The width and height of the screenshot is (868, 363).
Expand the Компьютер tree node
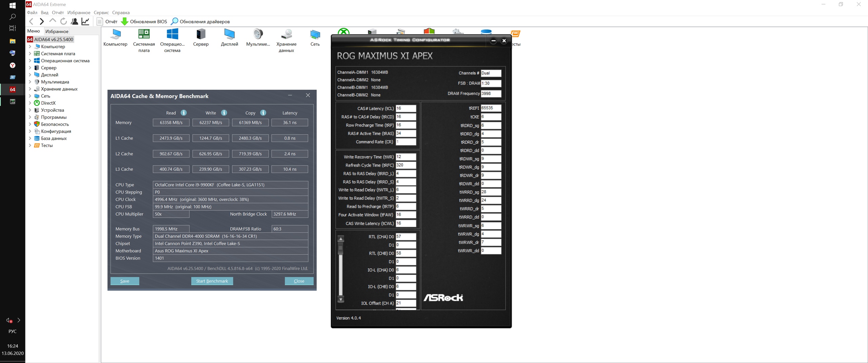[30, 46]
